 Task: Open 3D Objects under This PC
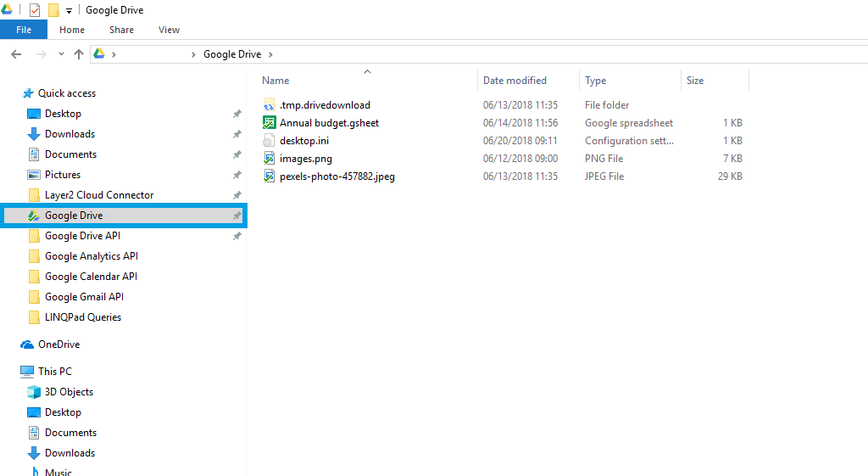pyautogui.click(x=69, y=392)
